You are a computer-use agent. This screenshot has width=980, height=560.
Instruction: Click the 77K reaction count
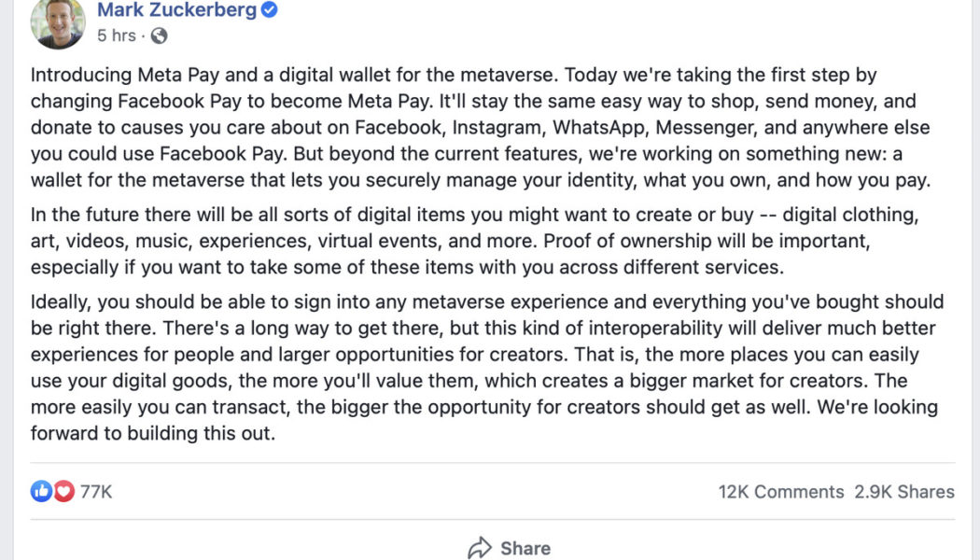[94, 491]
